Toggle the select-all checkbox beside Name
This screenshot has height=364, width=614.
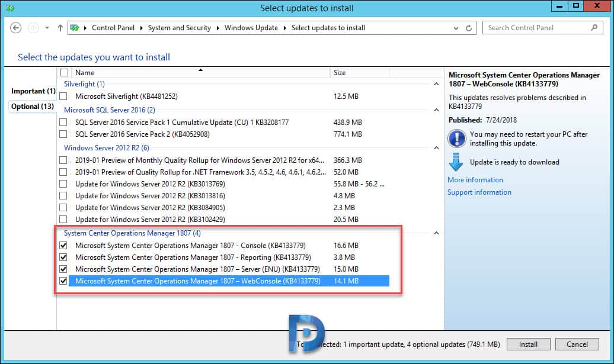coord(65,73)
